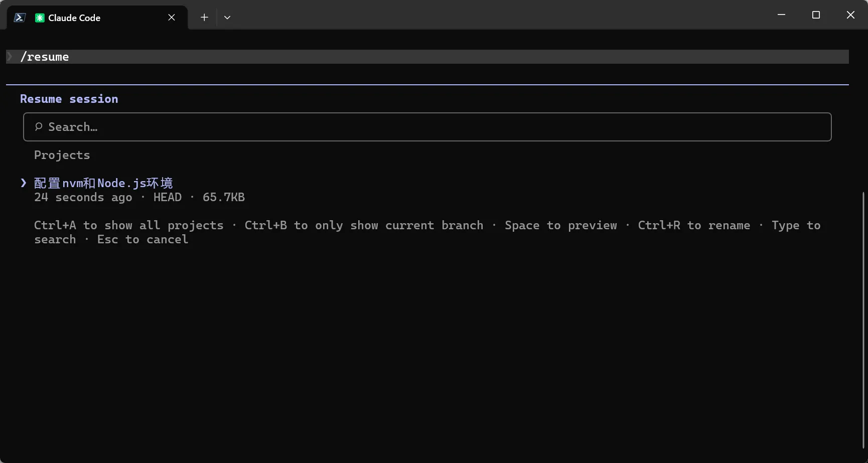Click the 65.7KB size value
Viewport: 868px width, 463px height.
tap(224, 197)
